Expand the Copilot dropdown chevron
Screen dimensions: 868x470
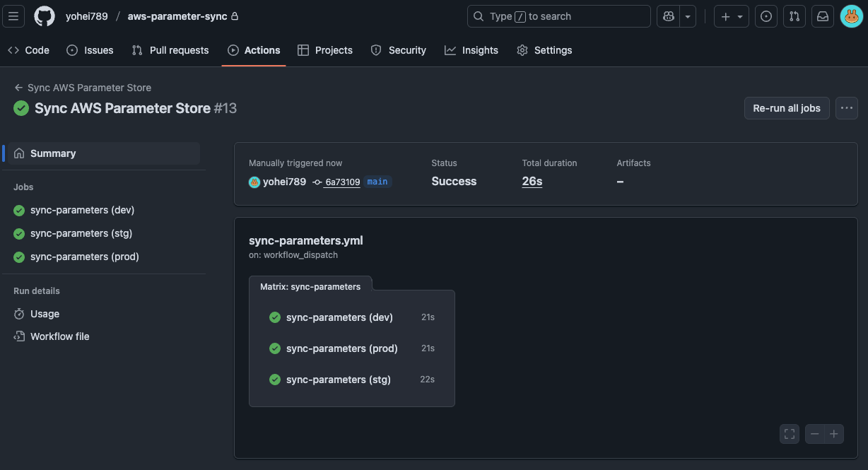pos(686,16)
